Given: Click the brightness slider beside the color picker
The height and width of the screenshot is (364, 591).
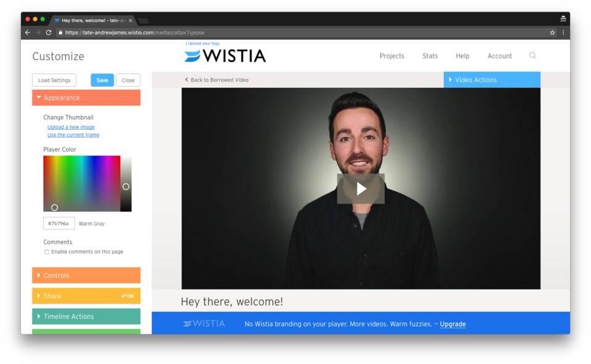Looking at the screenshot, I should click(126, 183).
